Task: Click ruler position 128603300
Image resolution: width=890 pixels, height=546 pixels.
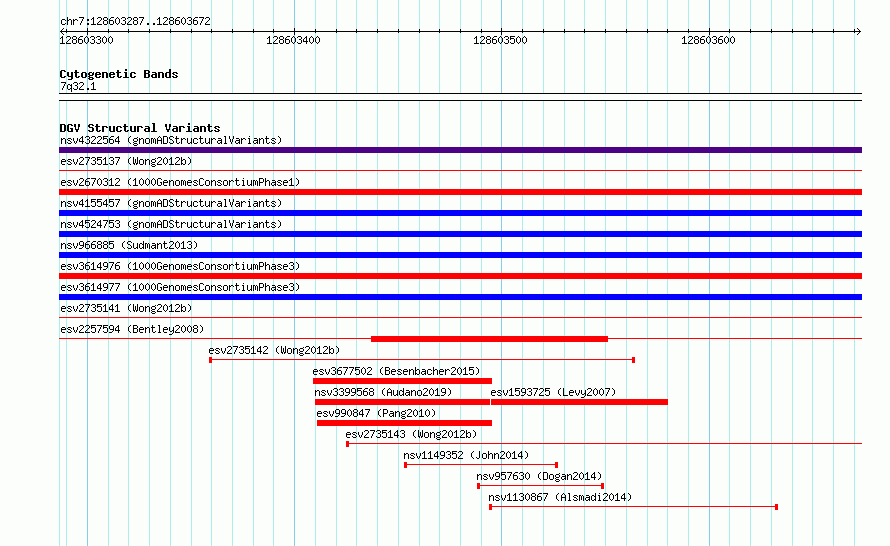Action: tap(86, 40)
